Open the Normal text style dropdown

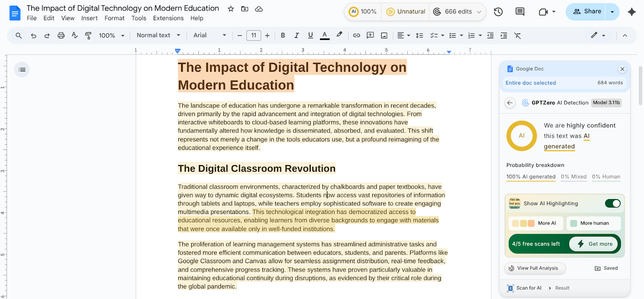point(158,35)
